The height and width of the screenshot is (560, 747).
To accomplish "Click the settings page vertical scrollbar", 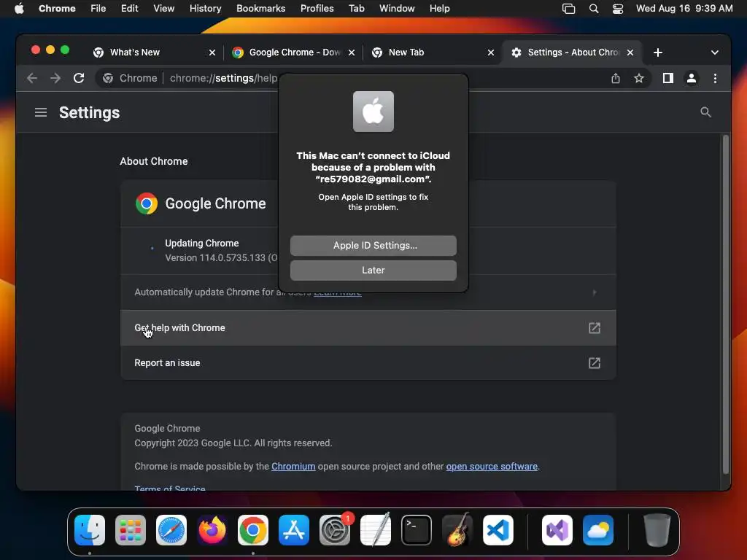I will pos(726,305).
